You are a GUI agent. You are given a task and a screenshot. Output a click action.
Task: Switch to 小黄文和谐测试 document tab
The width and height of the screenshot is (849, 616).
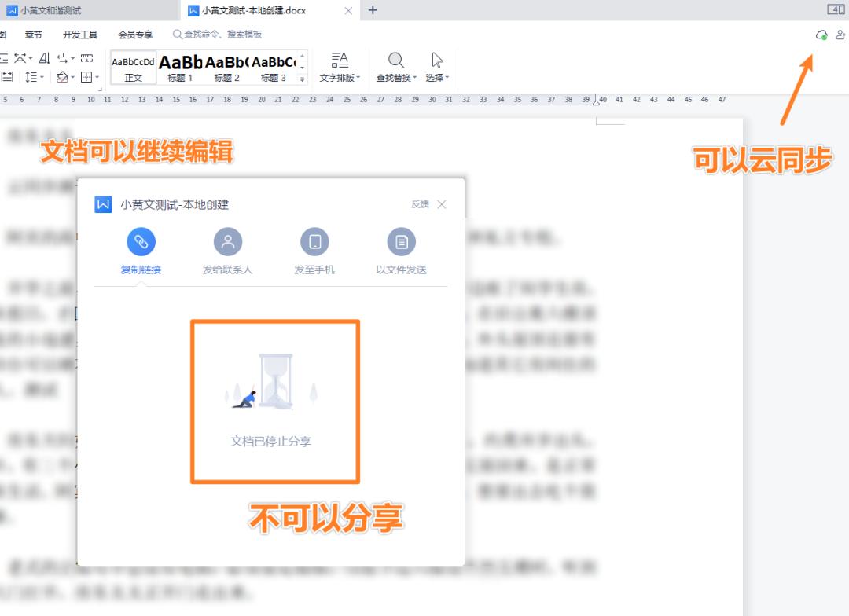[x=51, y=10]
